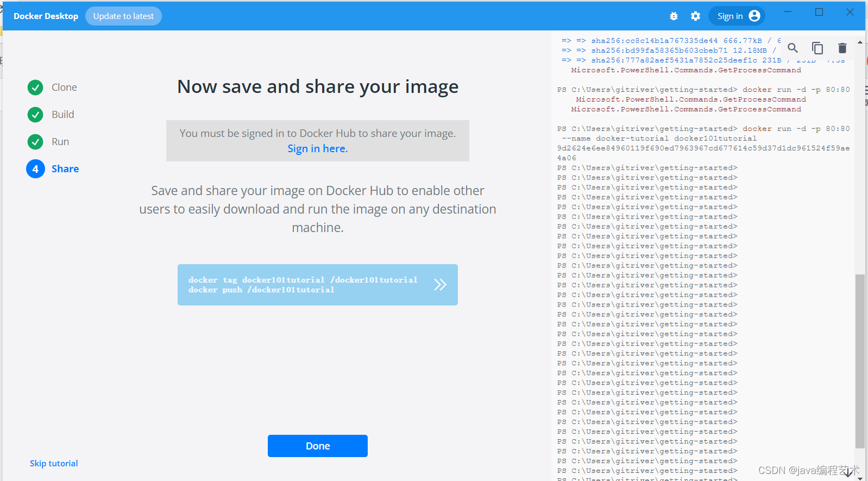Select the Build step
868x481 pixels.
[63, 115]
